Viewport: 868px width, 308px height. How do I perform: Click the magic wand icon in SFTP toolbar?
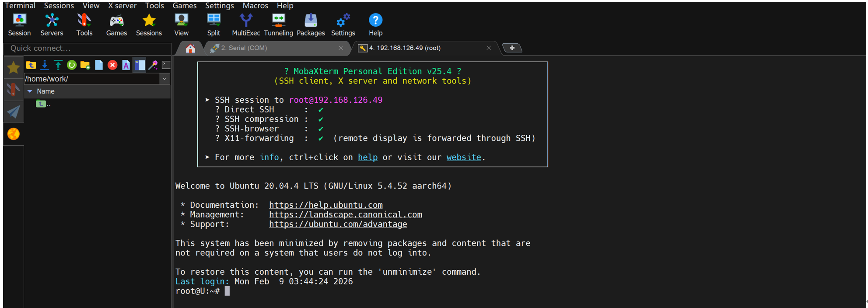[x=153, y=65]
